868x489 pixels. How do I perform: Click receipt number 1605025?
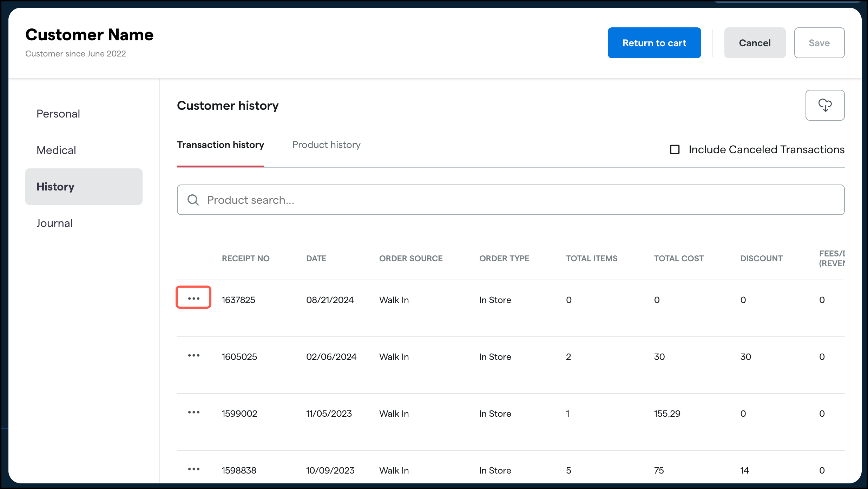pyautogui.click(x=239, y=357)
